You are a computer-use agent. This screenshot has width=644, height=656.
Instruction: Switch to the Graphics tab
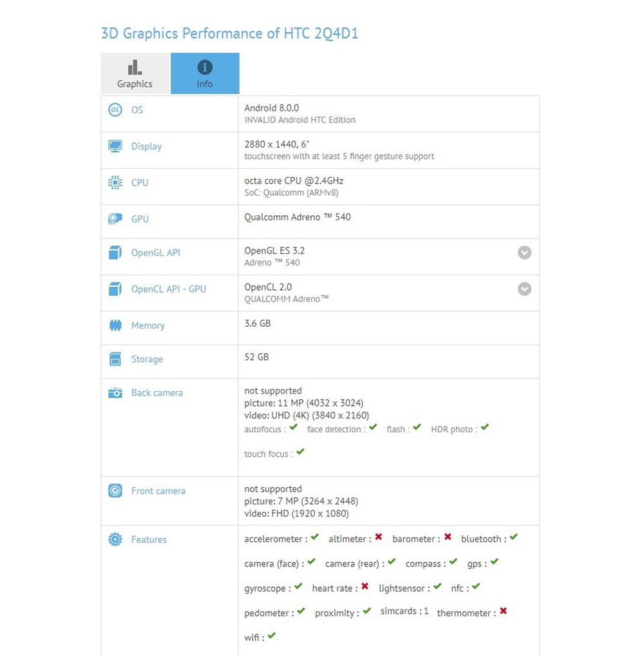[x=135, y=73]
